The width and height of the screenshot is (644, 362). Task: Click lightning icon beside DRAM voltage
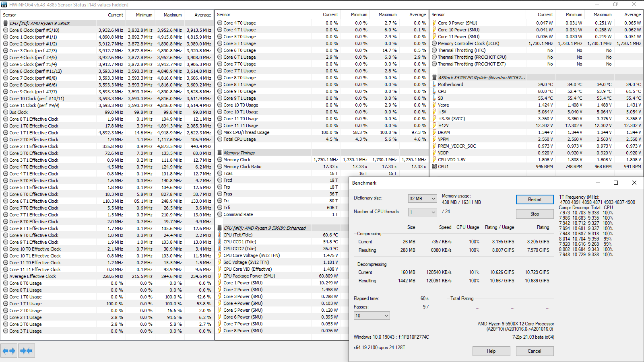coord(434,132)
